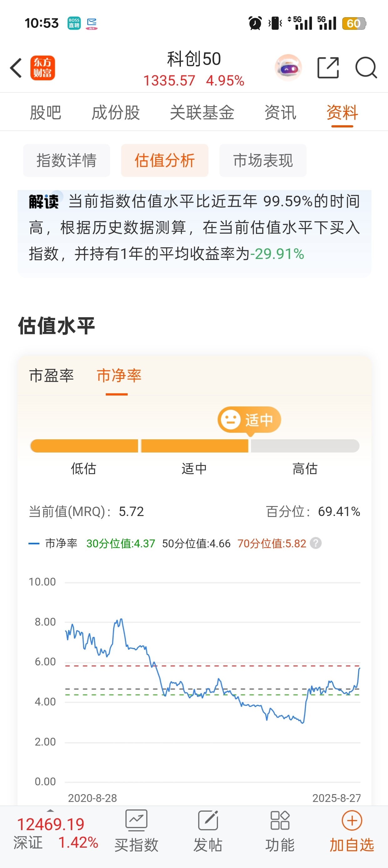This screenshot has height=868, width=388.
Task: Select the 市场表现 button
Action: coord(263,160)
